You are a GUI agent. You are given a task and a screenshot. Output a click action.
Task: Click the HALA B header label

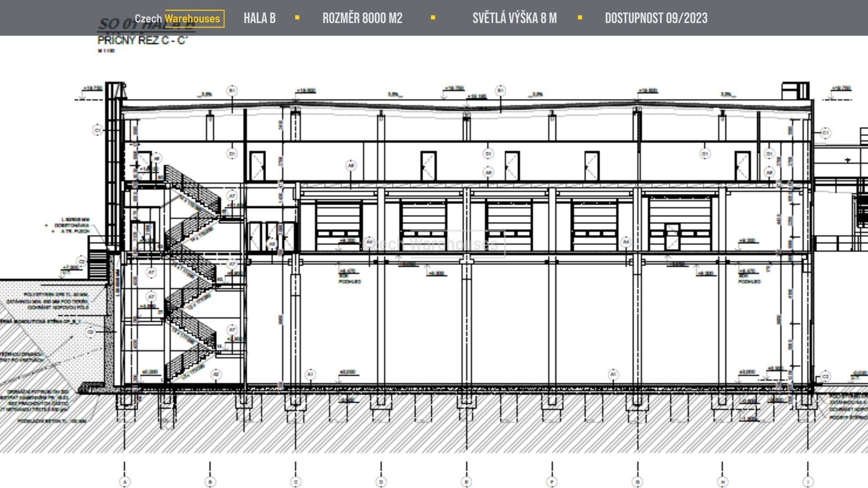click(x=259, y=18)
